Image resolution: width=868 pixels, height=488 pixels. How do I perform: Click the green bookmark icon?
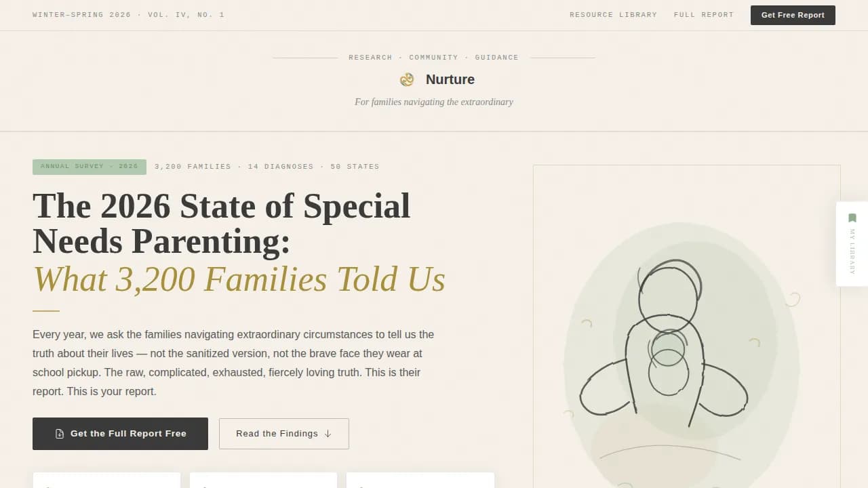point(852,218)
